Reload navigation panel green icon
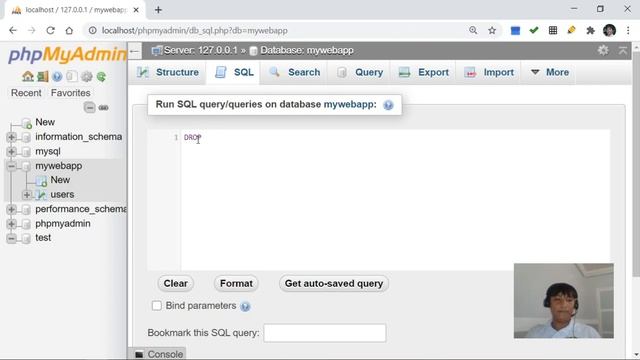This screenshot has height=360, width=640. pyautogui.click(x=101, y=76)
